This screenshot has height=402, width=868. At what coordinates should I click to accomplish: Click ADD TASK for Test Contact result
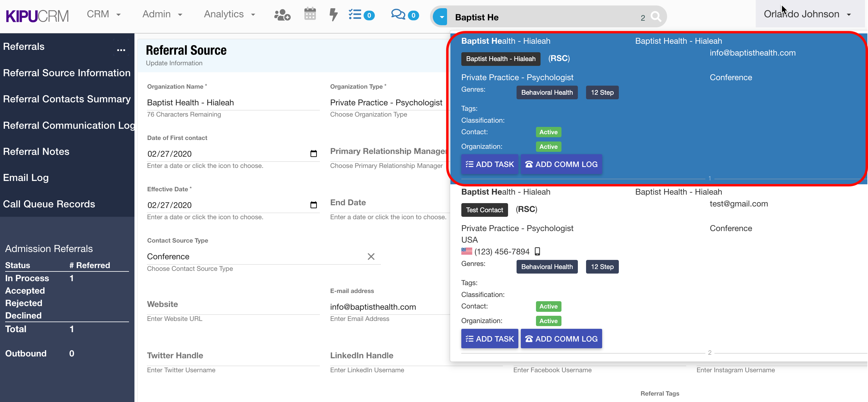[489, 338]
